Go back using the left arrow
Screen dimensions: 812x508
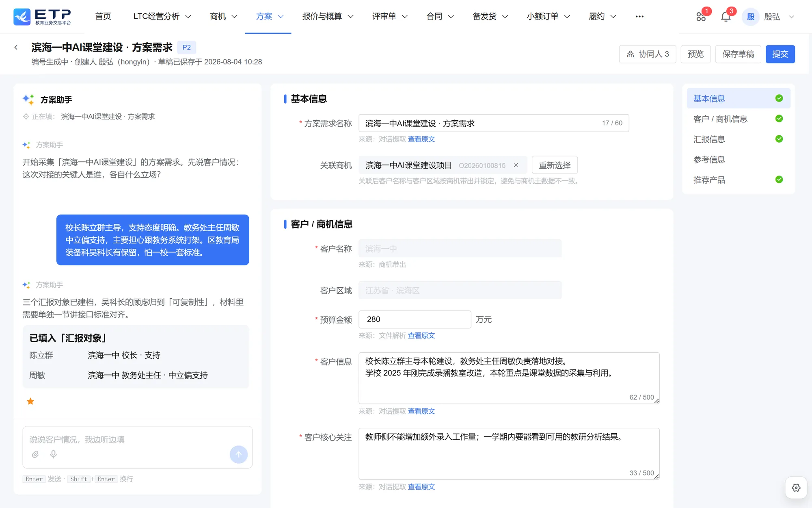click(16, 48)
